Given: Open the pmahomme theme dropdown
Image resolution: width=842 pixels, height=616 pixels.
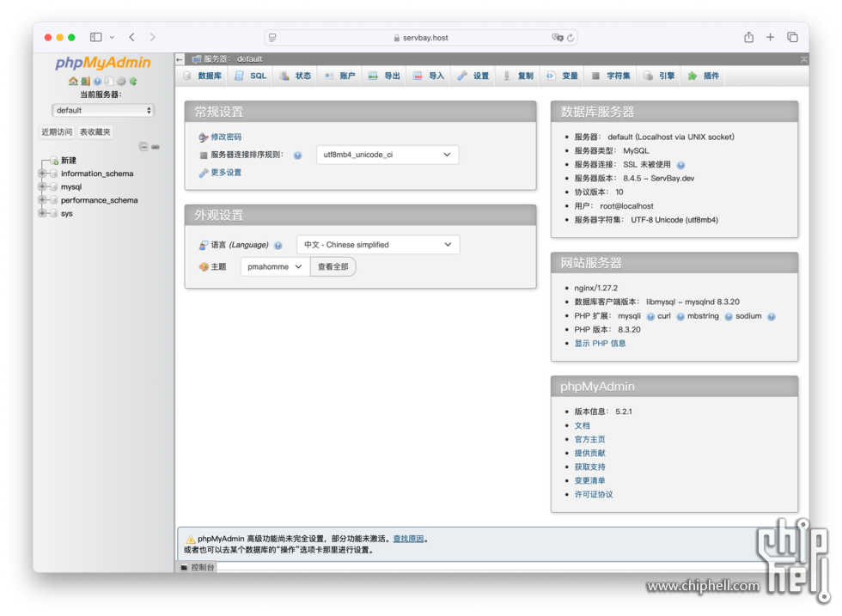Looking at the screenshot, I should click(275, 267).
